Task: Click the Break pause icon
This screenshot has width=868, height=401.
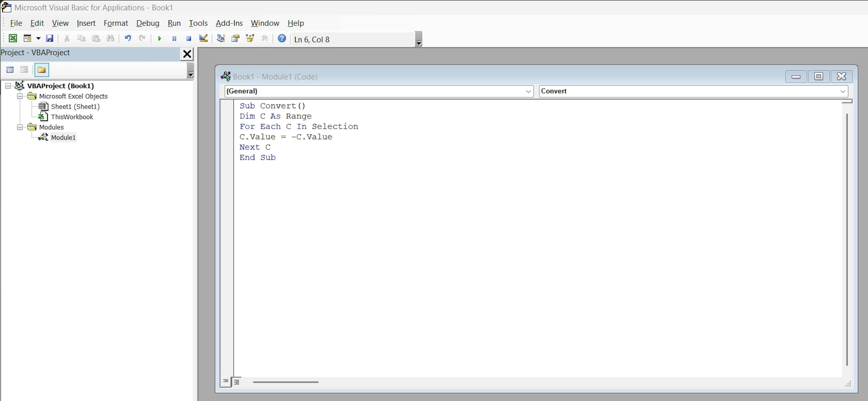Action: click(x=174, y=39)
